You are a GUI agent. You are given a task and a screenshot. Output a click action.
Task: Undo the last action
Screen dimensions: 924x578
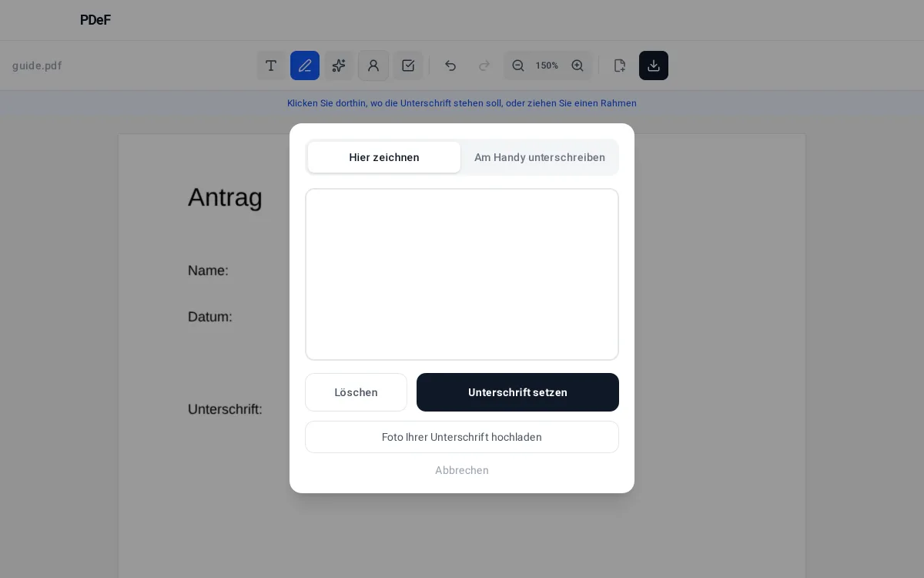[x=450, y=66]
